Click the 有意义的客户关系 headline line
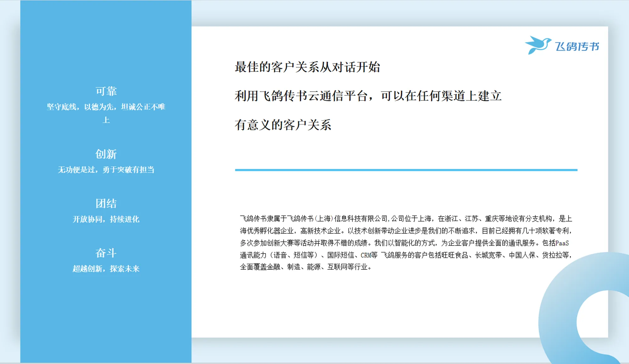The height and width of the screenshot is (364, 629). 283,125
